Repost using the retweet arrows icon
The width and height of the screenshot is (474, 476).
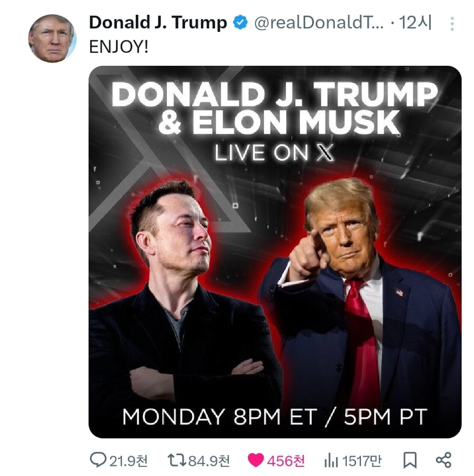pos(177,460)
